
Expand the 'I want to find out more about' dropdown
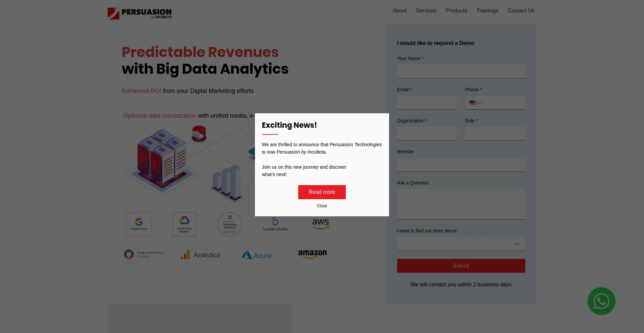pyautogui.click(x=461, y=244)
